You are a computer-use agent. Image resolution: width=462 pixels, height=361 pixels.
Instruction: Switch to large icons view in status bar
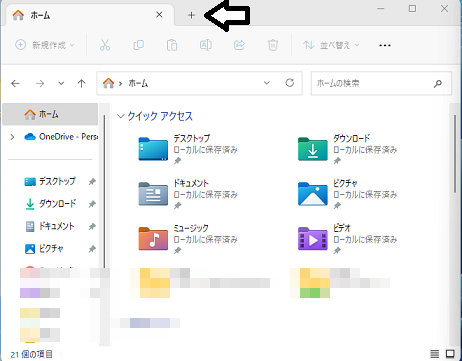point(450,354)
